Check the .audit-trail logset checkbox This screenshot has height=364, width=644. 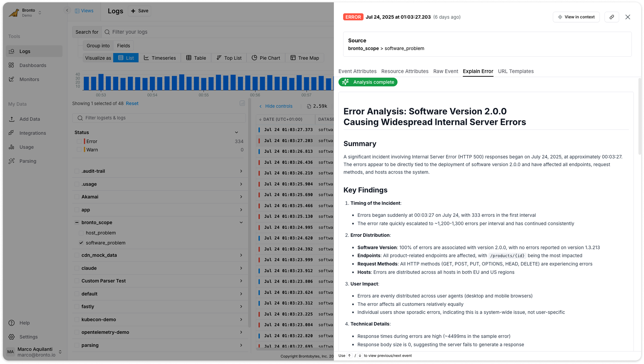[77, 171]
